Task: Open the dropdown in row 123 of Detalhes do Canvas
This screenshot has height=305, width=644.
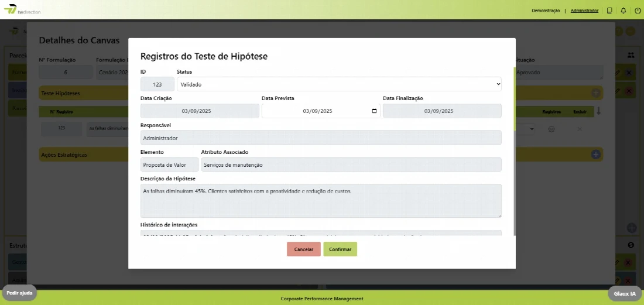Action: tap(526, 129)
